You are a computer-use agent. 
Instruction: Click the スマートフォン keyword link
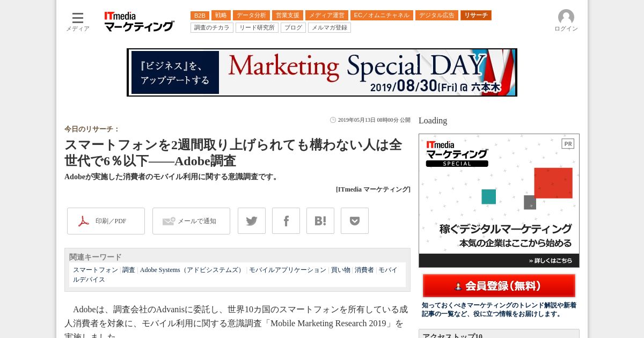96,270
